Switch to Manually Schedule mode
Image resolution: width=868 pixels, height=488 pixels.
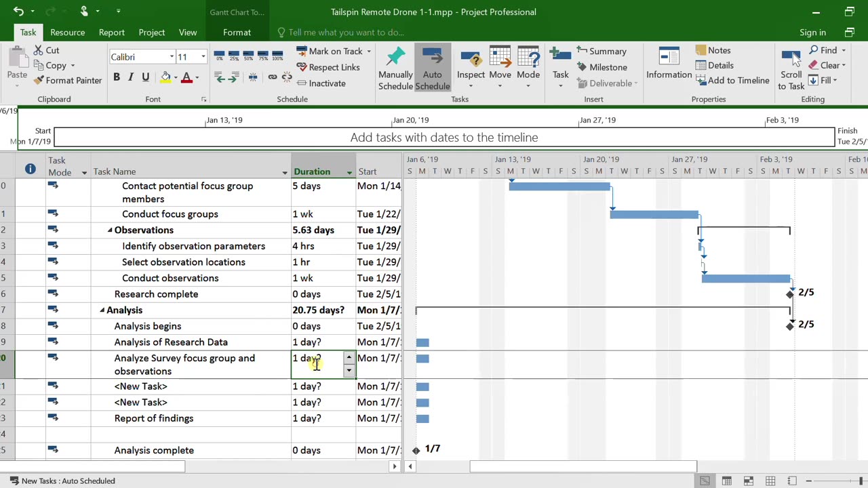[395, 68]
